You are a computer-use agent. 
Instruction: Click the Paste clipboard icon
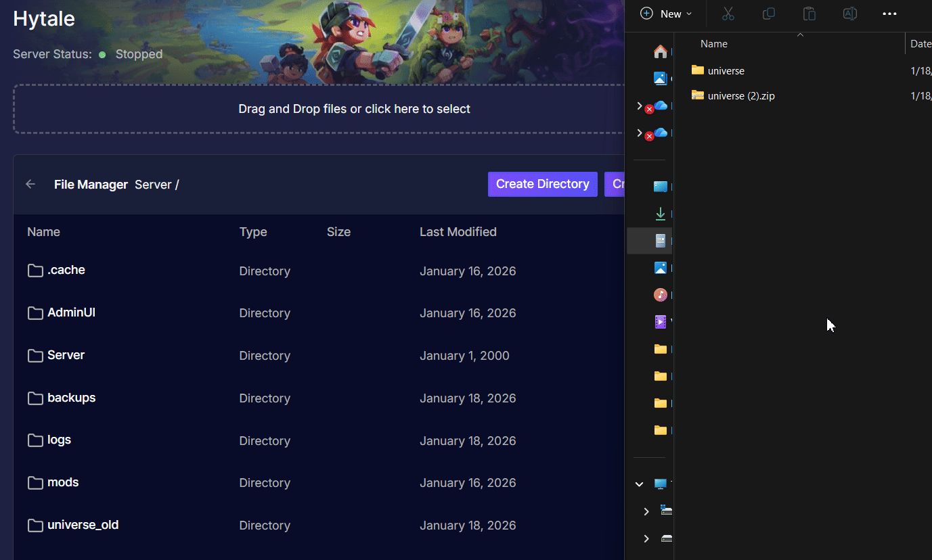(x=809, y=14)
